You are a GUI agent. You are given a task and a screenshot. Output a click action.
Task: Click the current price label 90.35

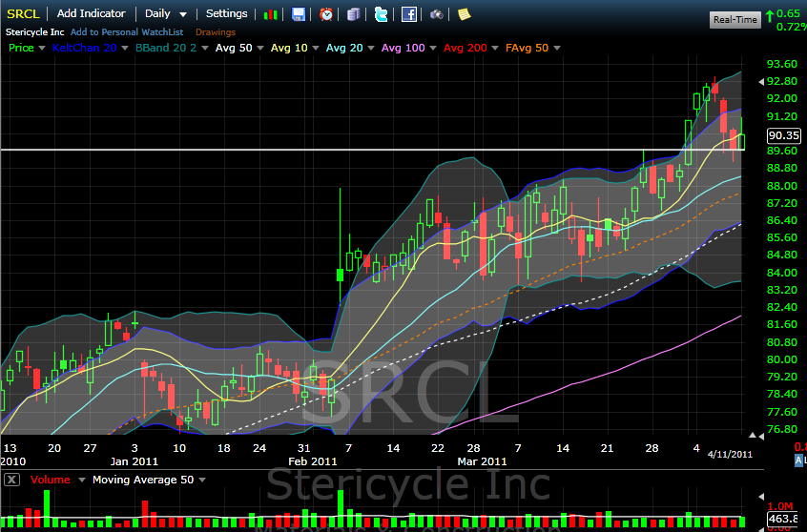(x=783, y=135)
